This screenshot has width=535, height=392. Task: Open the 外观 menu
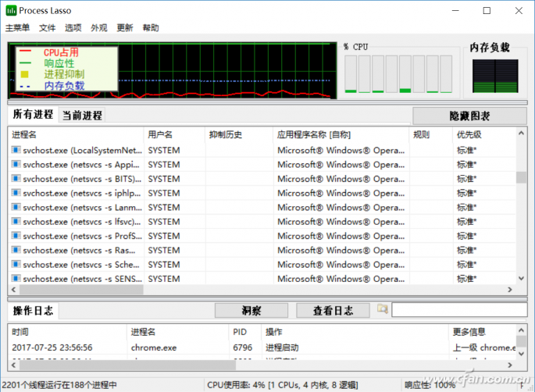point(99,27)
